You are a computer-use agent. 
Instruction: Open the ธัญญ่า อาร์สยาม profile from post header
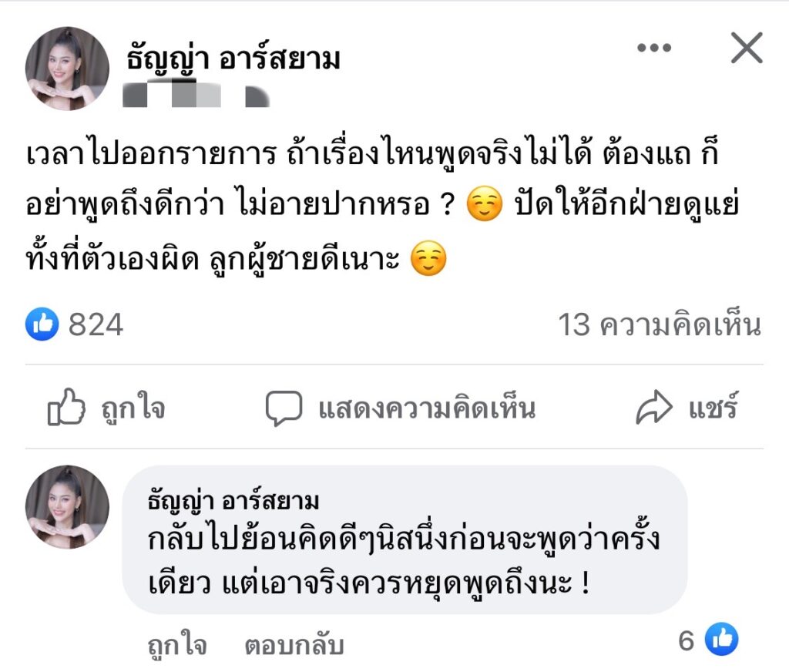233,59
